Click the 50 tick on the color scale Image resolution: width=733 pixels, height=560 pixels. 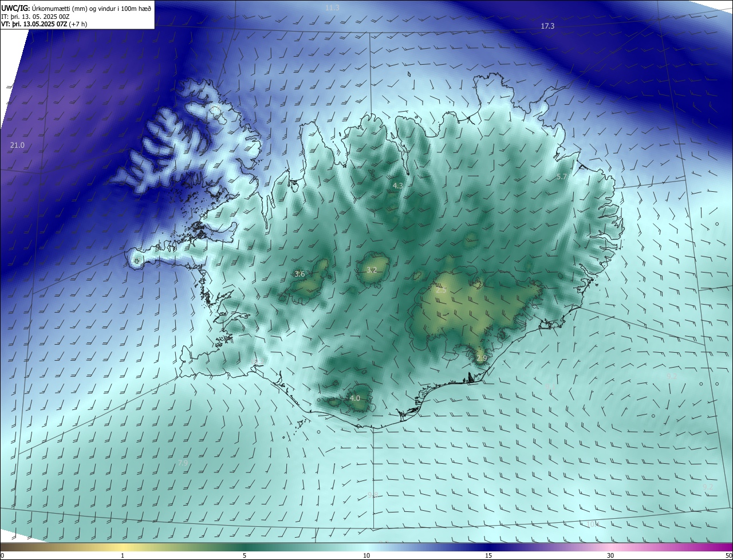click(x=728, y=555)
